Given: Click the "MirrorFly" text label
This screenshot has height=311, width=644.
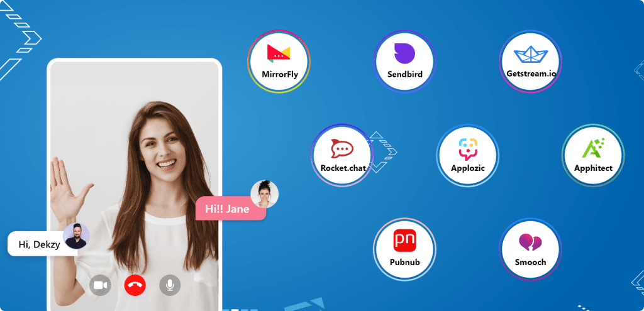Looking at the screenshot, I should [280, 75].
